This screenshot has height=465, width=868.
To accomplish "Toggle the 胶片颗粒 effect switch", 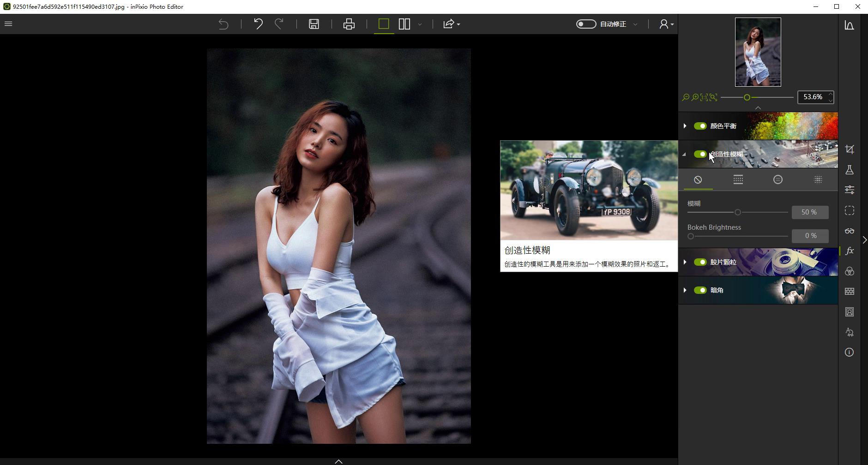I will click(700, 262).
